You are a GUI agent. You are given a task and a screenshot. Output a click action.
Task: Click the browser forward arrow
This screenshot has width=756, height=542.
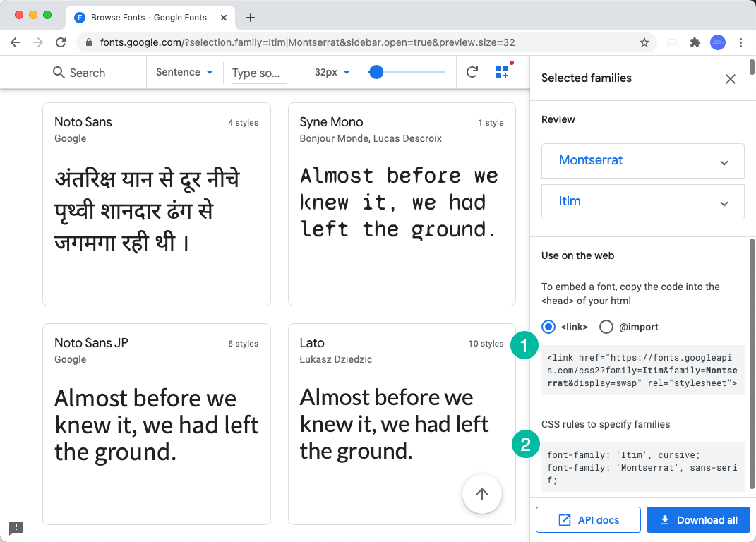tap(38, 42)
